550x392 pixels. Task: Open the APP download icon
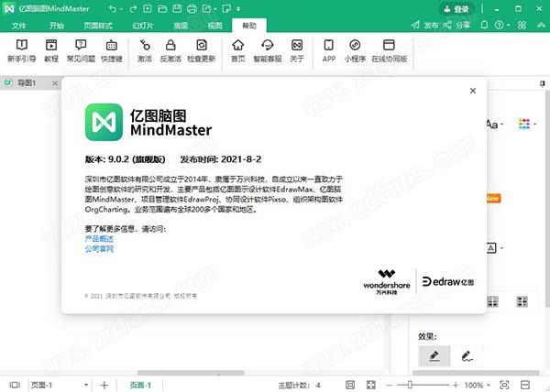click(x=329, y=50)
